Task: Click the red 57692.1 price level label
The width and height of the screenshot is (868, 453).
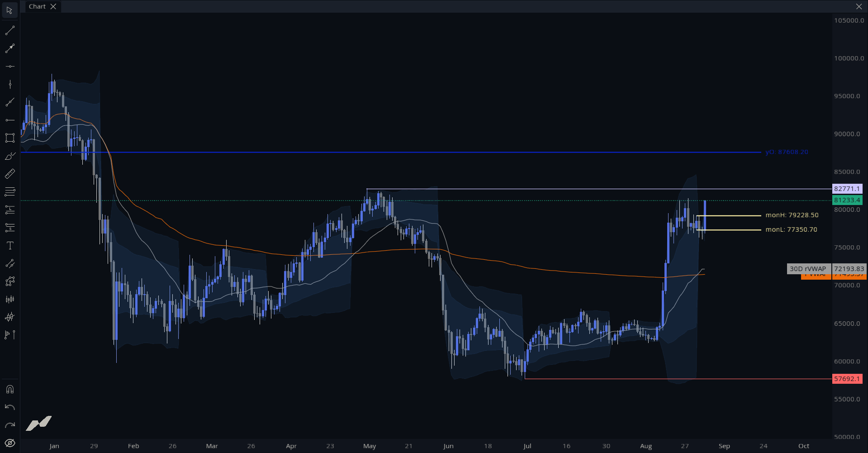Action: [847, 379]
